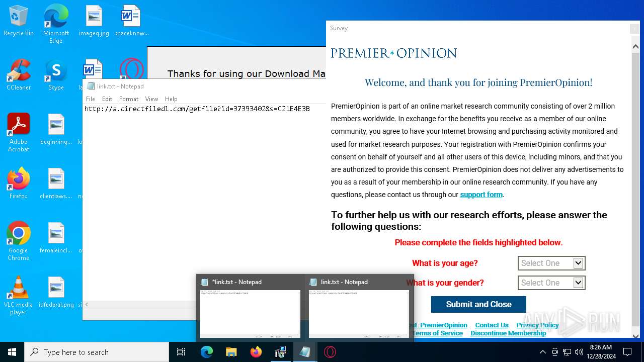644x362 pixels.
Task: Click Notepad horizontal scrollbar left arrow
Action: coord(87,304)
